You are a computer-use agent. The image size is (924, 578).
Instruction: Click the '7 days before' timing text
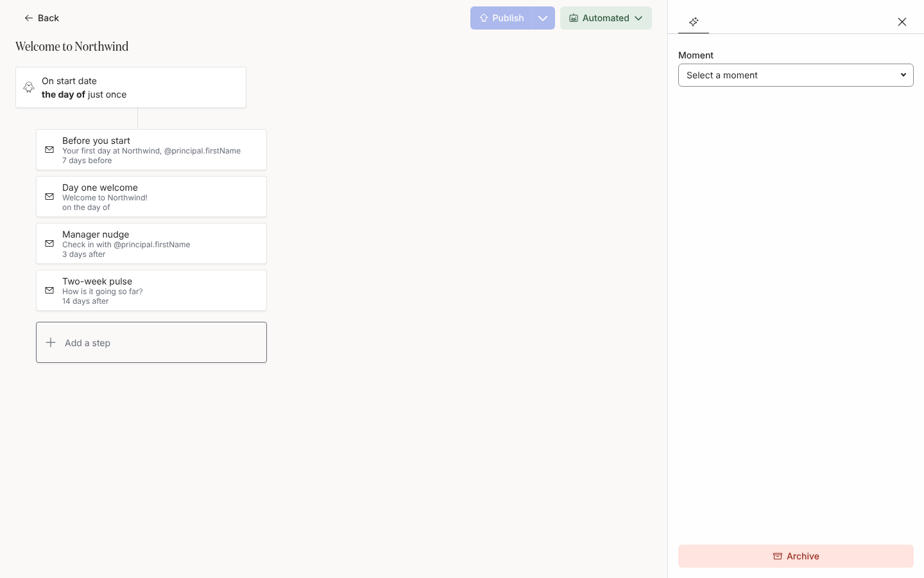point(87,161)
